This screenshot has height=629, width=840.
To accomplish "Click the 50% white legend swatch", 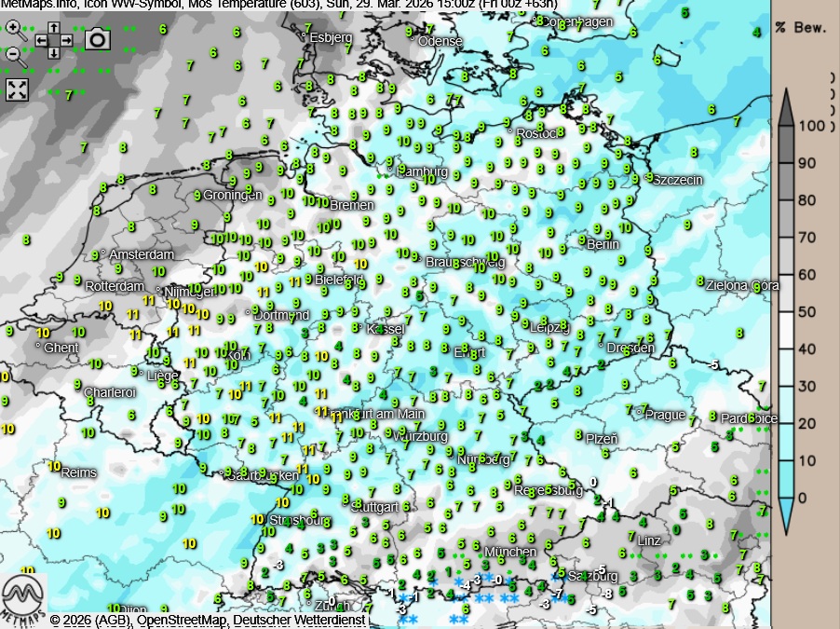I will point(786,329).
